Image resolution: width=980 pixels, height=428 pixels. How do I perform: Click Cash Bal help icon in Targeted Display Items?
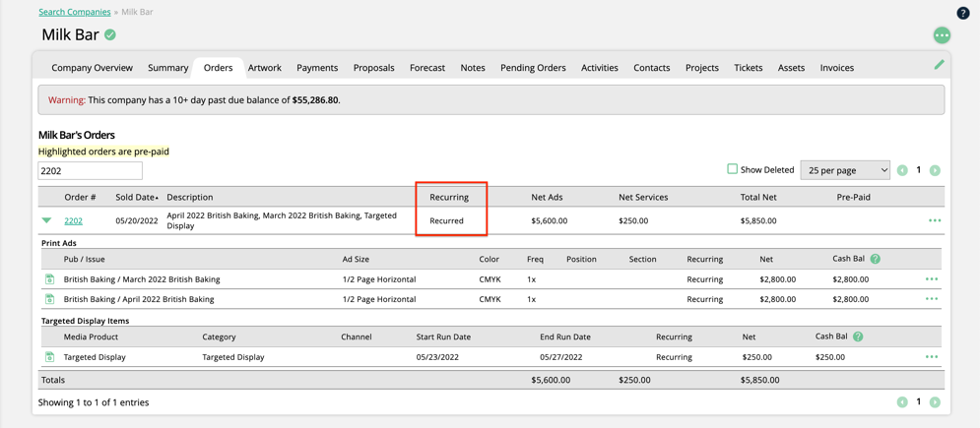pos(858,336)
